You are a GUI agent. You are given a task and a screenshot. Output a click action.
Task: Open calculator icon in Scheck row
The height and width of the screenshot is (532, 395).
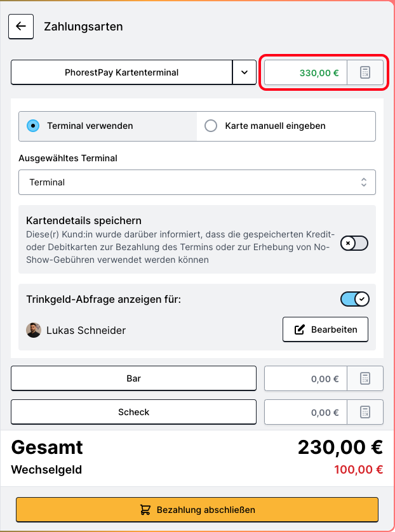pos(365,412)
